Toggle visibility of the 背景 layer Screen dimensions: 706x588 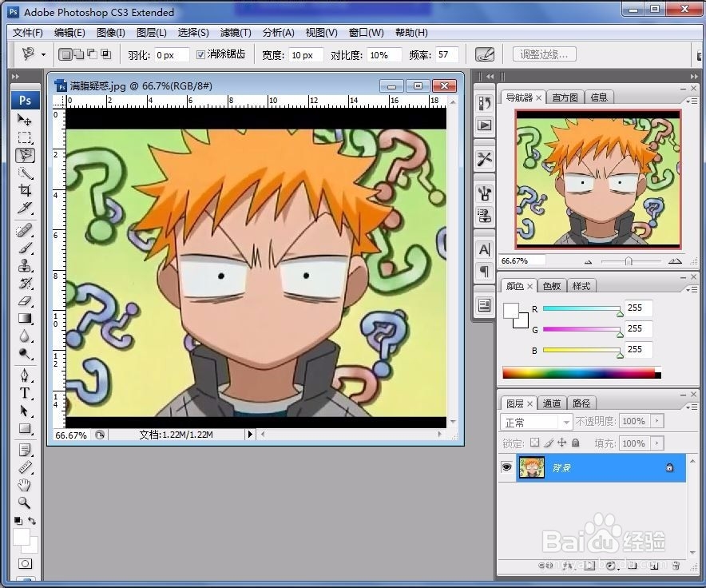pos(507,467)
